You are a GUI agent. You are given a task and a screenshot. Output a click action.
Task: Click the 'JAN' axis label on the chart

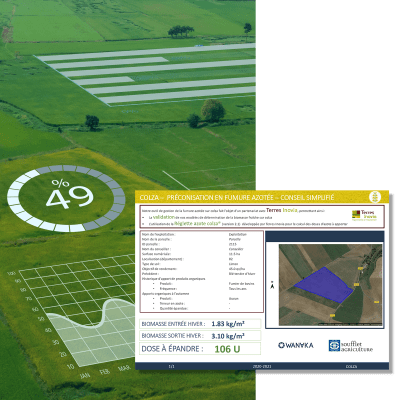click(85, 376)
